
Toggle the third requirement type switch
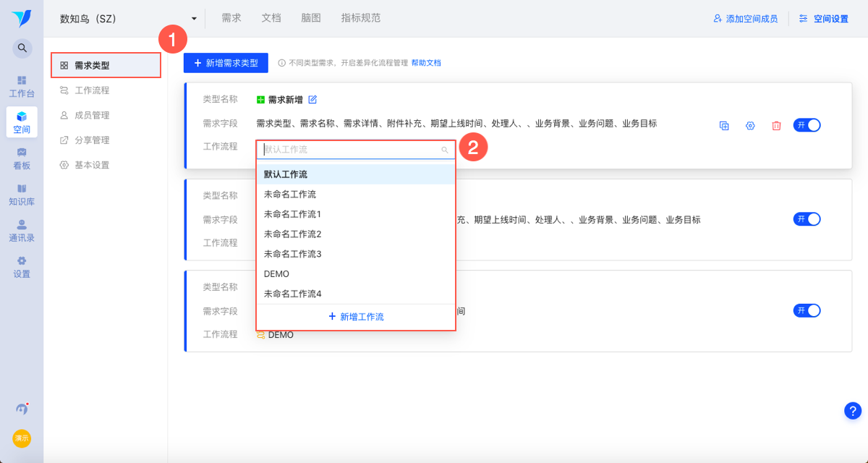tap(807, 310)
